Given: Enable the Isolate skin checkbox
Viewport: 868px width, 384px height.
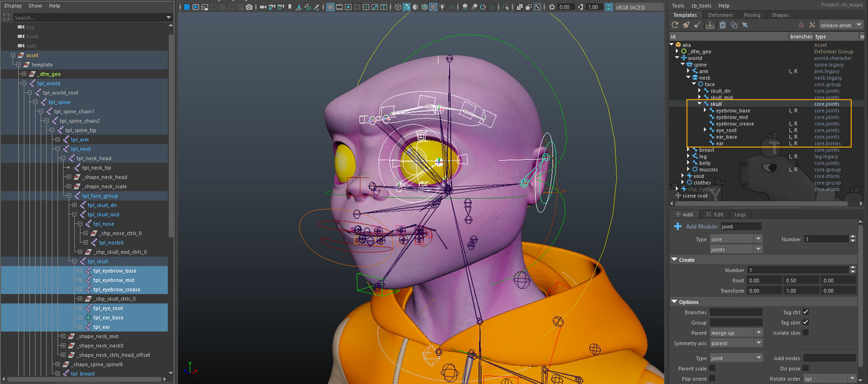Looking at the screenshot, I should click(805, 333).
